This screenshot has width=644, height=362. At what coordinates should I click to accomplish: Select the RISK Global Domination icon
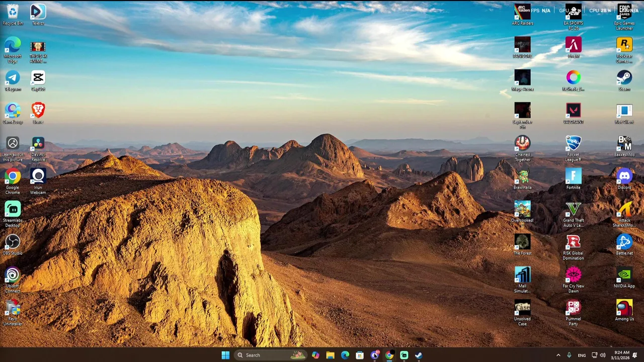573,247
